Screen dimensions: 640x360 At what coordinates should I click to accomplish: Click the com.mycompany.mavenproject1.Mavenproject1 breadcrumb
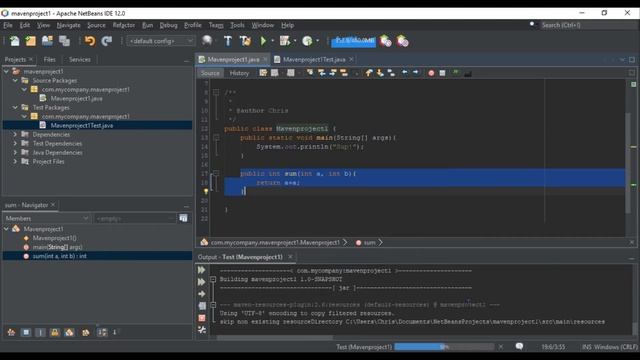click(275, 242)
